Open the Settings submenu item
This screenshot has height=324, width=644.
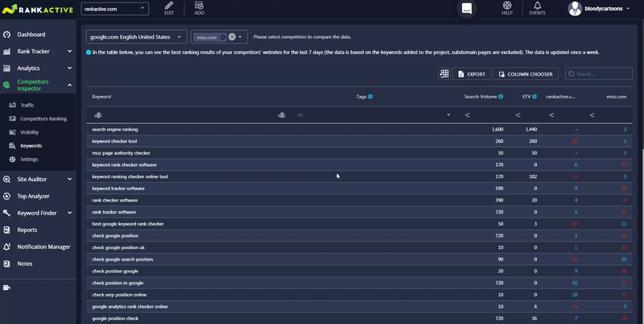pyautogui.click(x=29, y=160)
